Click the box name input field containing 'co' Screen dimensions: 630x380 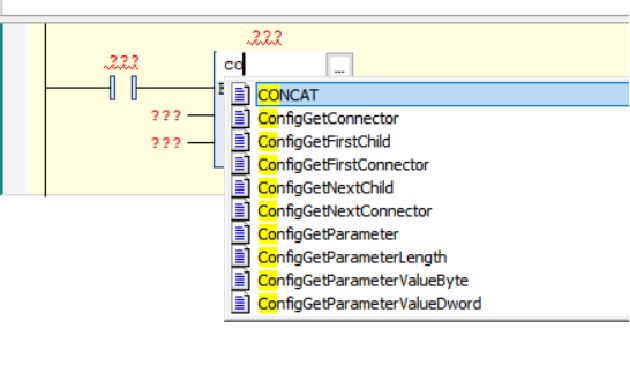point(271,64)
